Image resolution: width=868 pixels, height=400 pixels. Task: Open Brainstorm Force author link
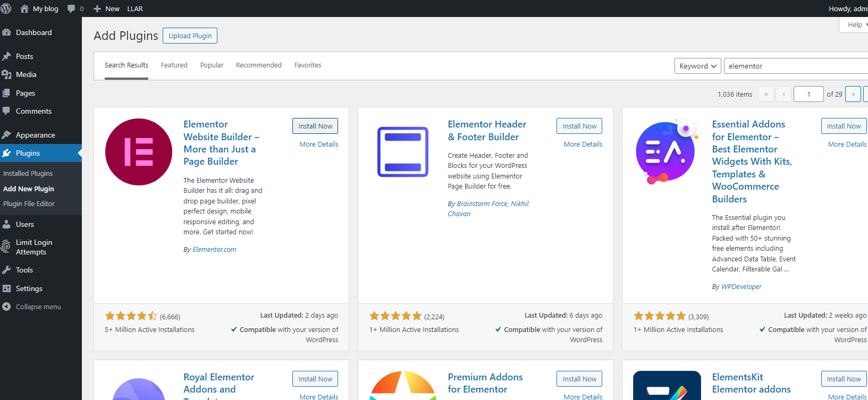[482, 204]
